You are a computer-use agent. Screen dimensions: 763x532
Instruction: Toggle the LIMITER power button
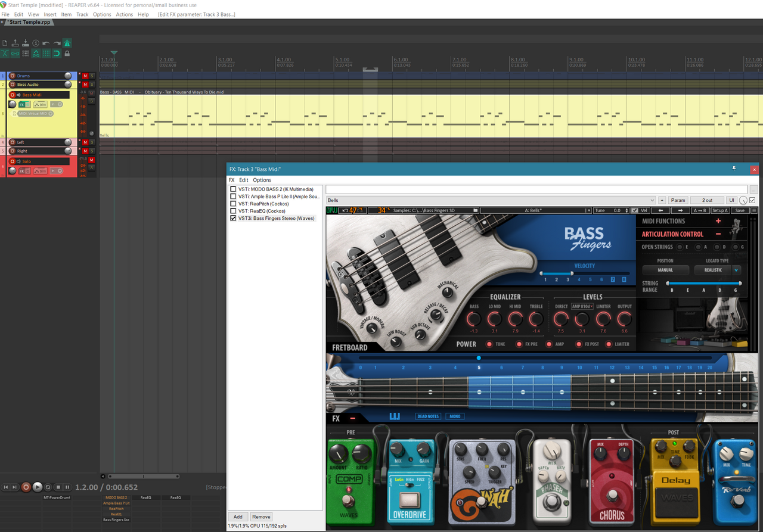pos(609,344)
